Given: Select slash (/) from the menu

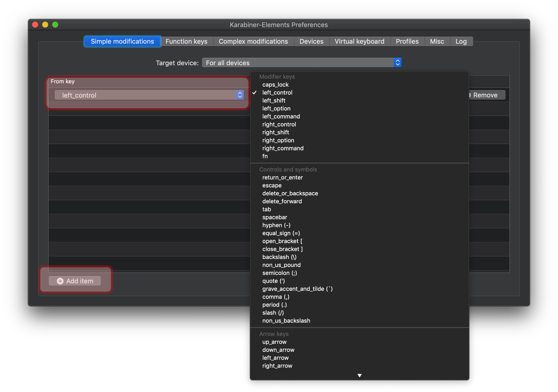Looking at the screenshot, I should coord(359,313).
